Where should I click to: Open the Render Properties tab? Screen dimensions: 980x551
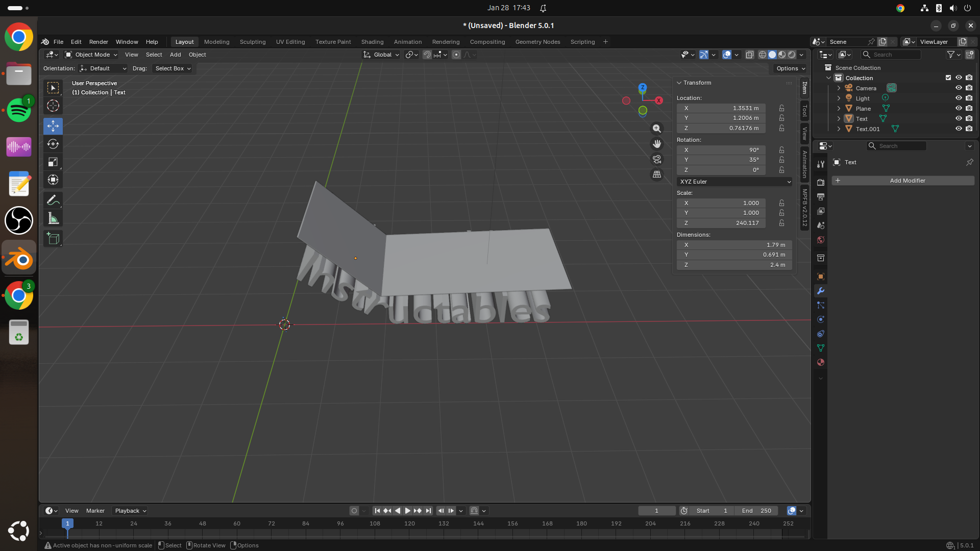point(821,182)
